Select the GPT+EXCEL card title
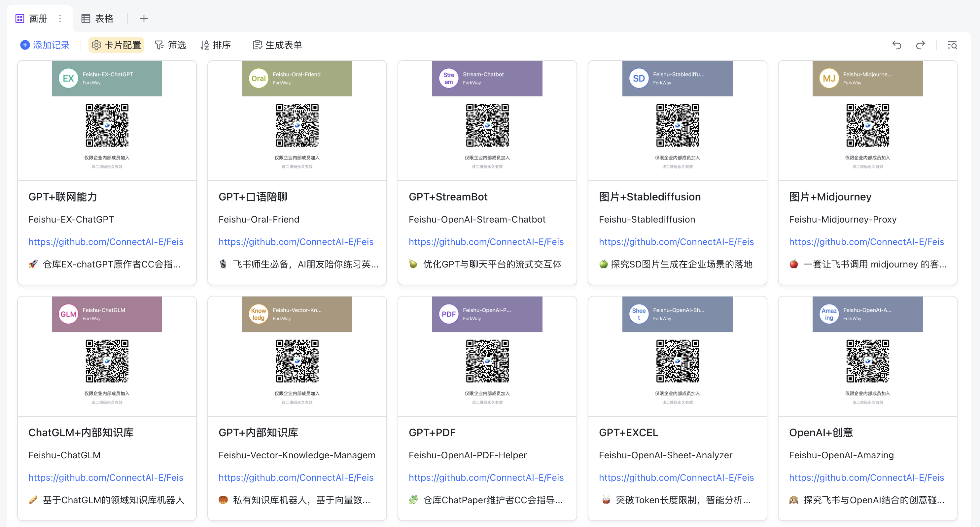 (628, 433)
